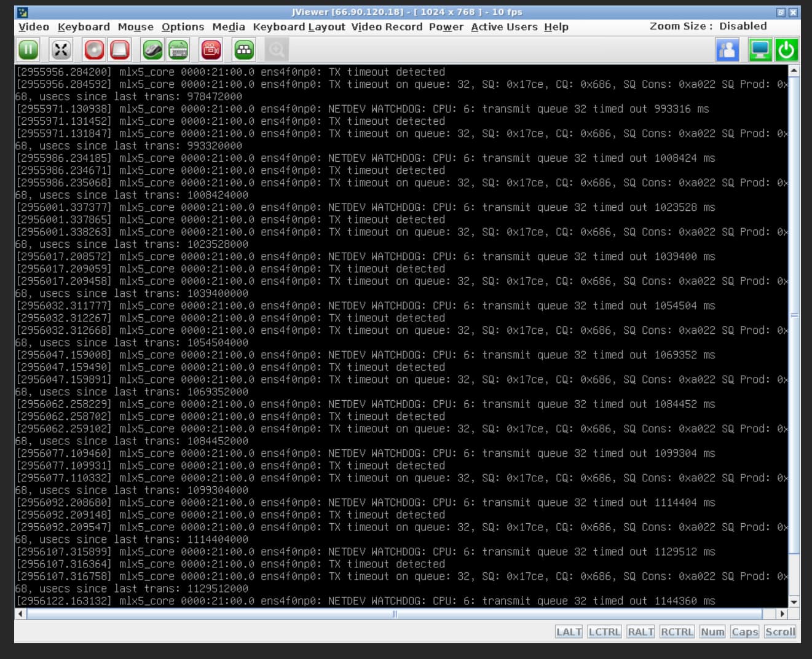Click the line 'usecs since last trans: 1084452000'
Image resolution: width=812 pixels, height=659 pixels.
click(x=132, y=441)
